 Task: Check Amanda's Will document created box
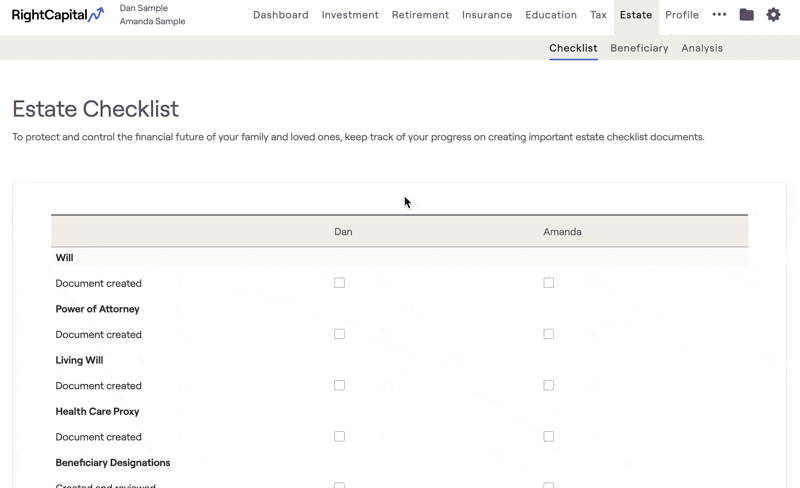click(548, 283)
